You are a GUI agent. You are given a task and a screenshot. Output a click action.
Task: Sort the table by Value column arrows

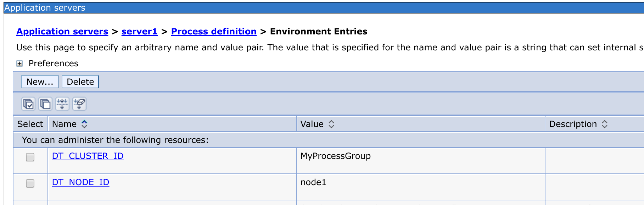[331, 124]
